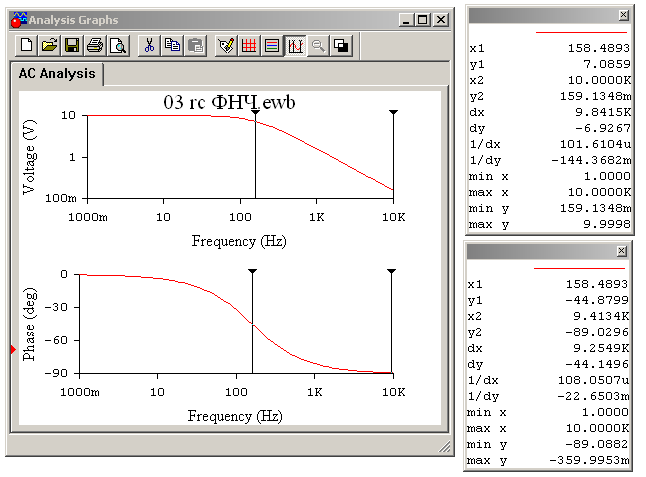Viewport: 646px width, 477px height.
Task: Click the x1 value 158.4893 in upper panel
Action: click(599, 48)
